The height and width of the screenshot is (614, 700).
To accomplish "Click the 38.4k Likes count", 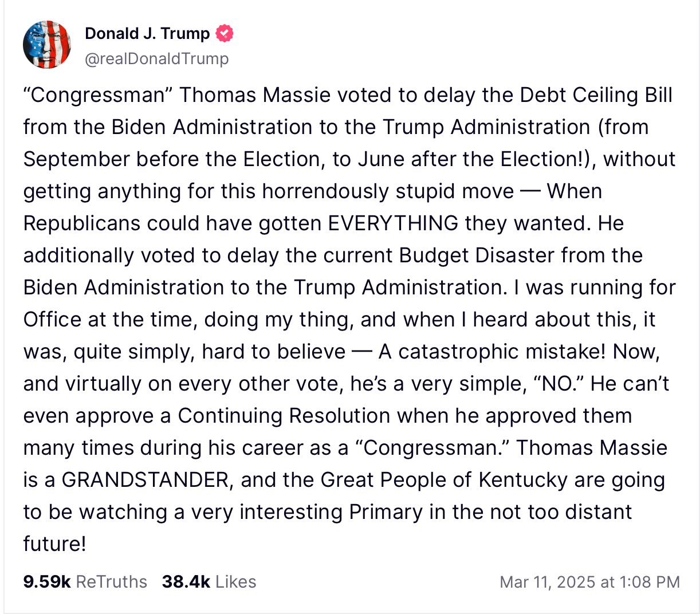I will pyautogui.click(x=186, y=582).
